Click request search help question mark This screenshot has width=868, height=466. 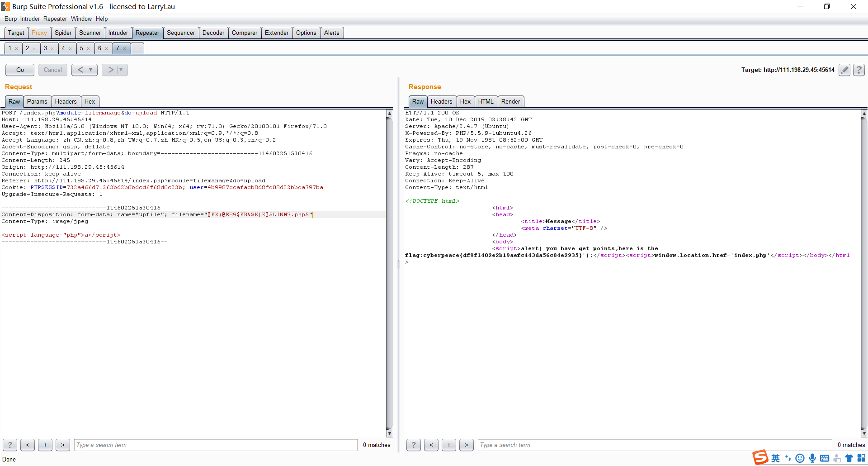tap(10, 445)
